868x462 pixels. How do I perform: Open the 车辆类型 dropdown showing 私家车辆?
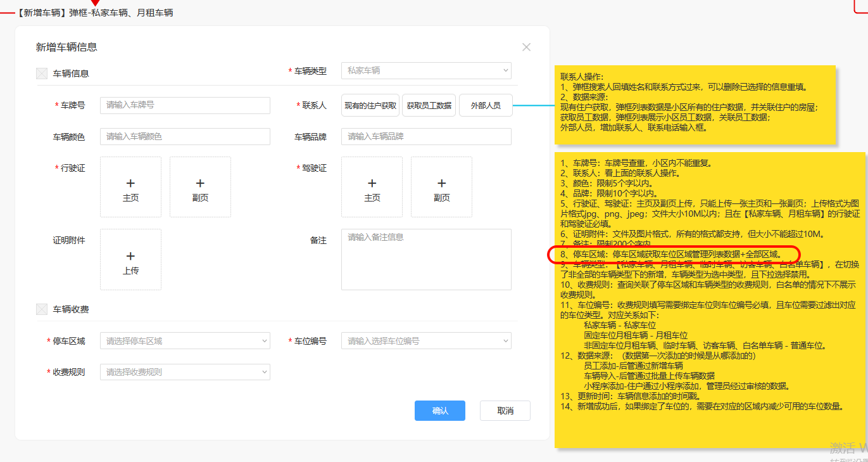click(425, 70)
